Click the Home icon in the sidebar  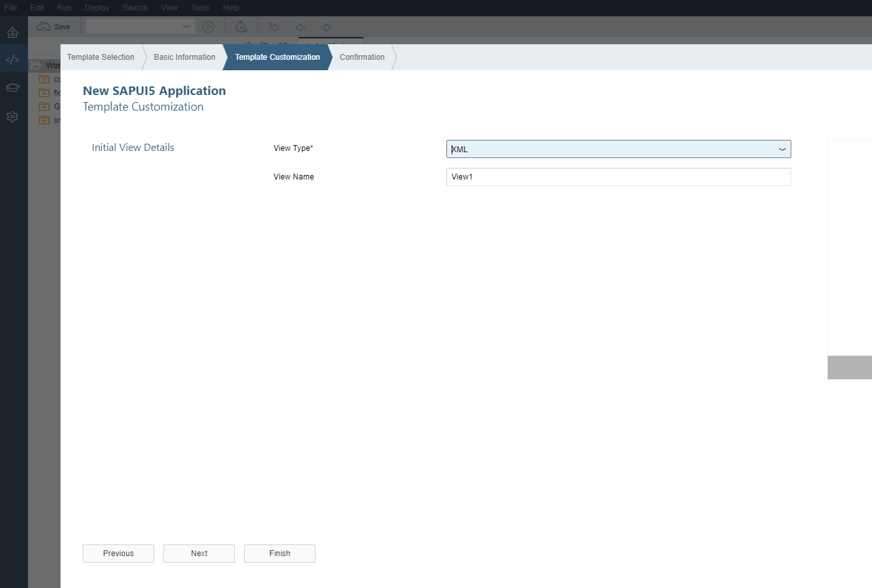tap(12, 33)
